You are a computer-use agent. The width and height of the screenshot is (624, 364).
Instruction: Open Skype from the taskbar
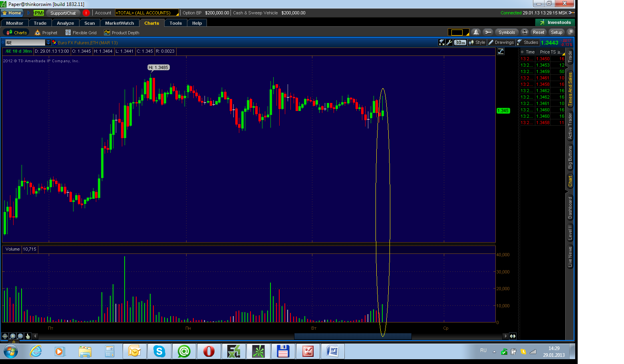point(159,352)
